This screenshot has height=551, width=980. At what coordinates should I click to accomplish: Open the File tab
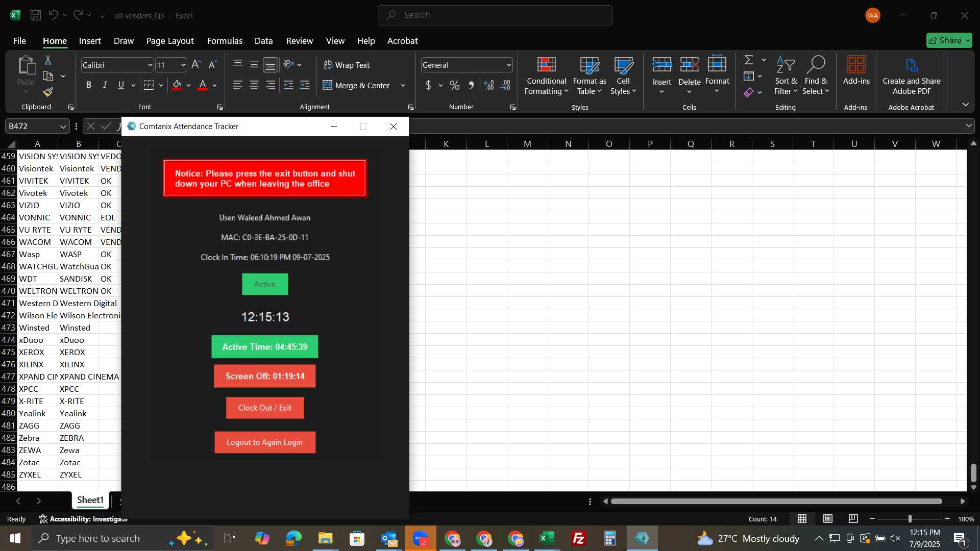click(x=19, y=40)
